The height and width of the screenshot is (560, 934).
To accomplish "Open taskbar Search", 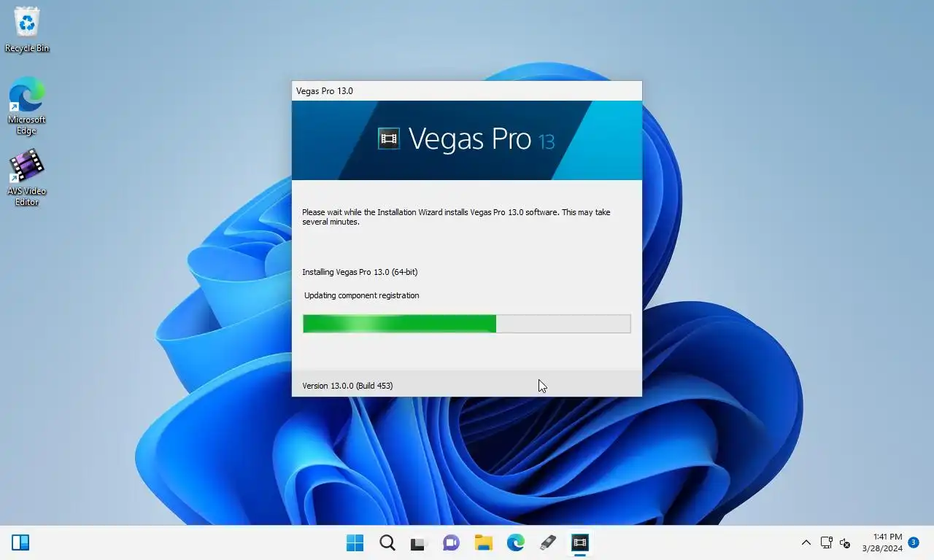I will 387,542.
